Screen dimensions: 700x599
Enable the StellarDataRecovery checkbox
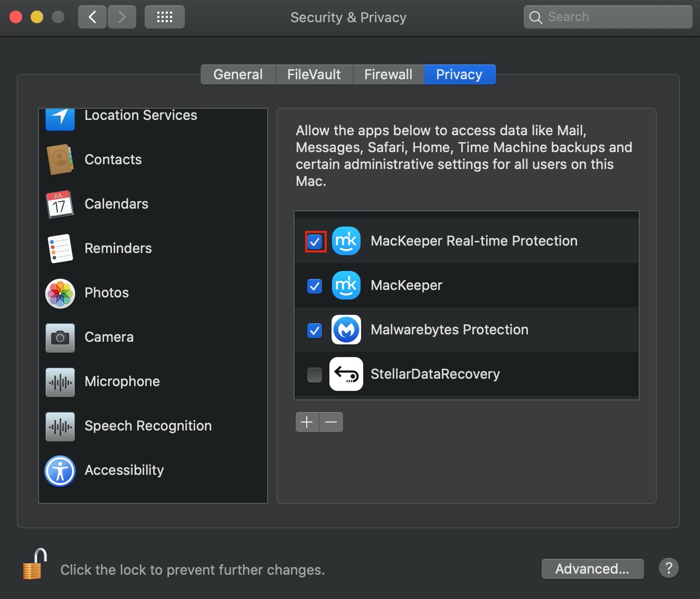[315, 375]
